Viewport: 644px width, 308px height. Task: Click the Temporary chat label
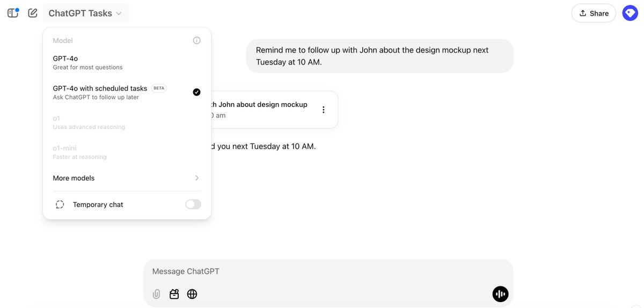pyautogui.click(x=98, y=205)
